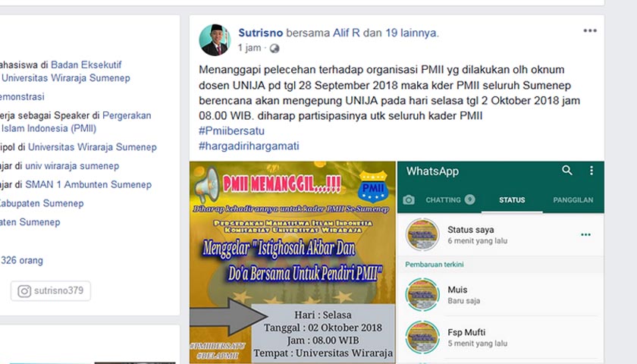Open the #hargadirihargamati hashtag link
Viewport: 637px width, 364px height.
(249, 146)
